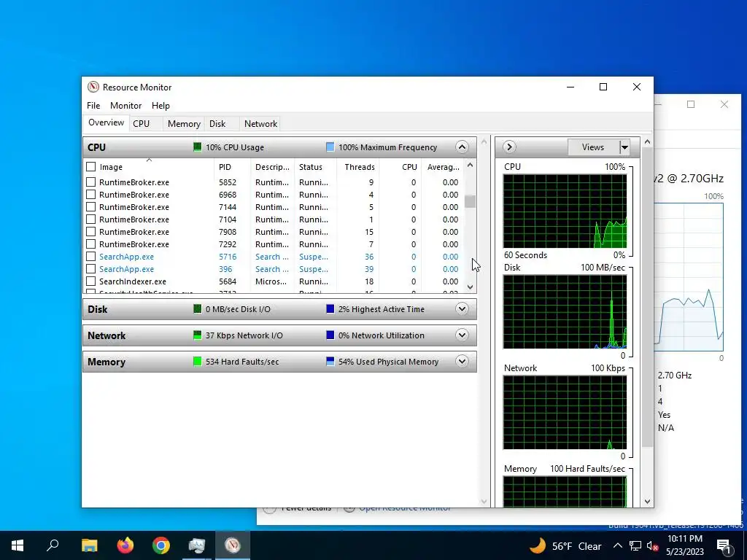Click the Disk activity graph
This screenshot has height=560, width=747.
point(565,312)
